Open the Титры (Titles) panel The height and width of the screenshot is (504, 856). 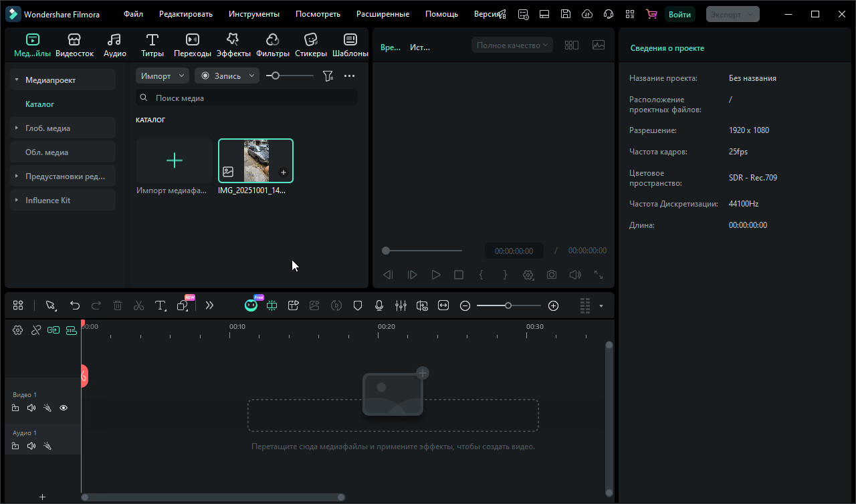pos(152,45)
